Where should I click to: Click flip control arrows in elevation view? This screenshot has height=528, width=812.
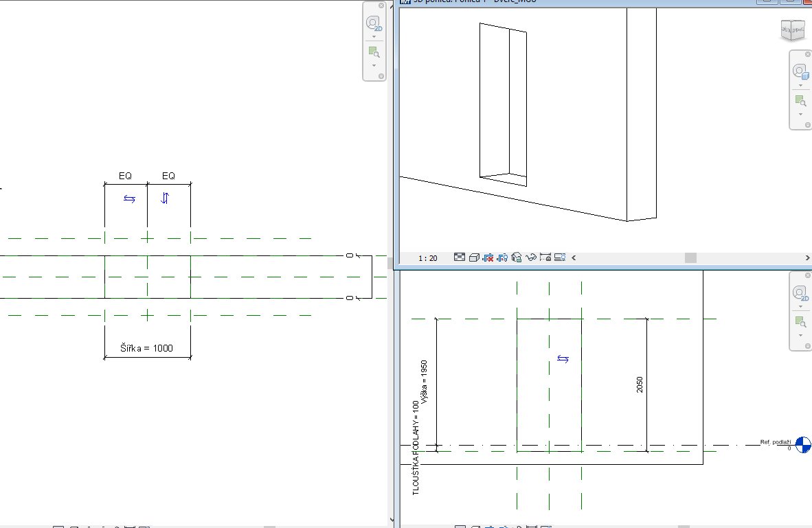coord(563,358)
